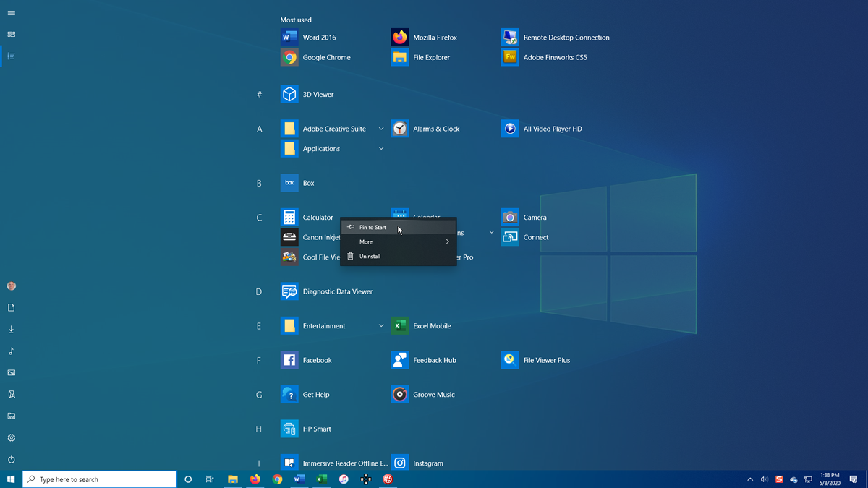The image size is (868, 488).
Task: Open iTunes from the taskbar
Action: pos(344,479)
